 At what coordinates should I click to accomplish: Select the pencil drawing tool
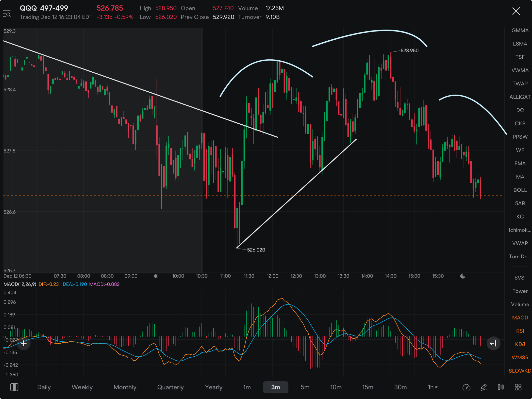click(484, 387)
